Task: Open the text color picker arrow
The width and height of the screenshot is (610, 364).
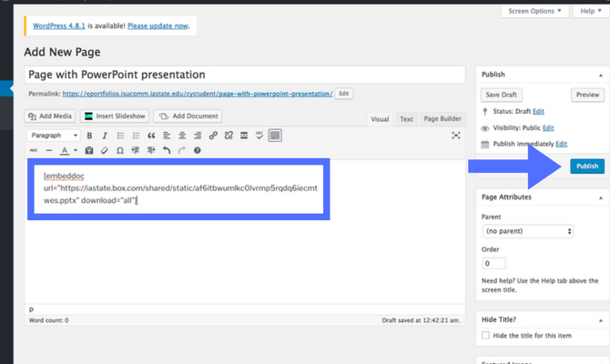Action: pos(76,150)
